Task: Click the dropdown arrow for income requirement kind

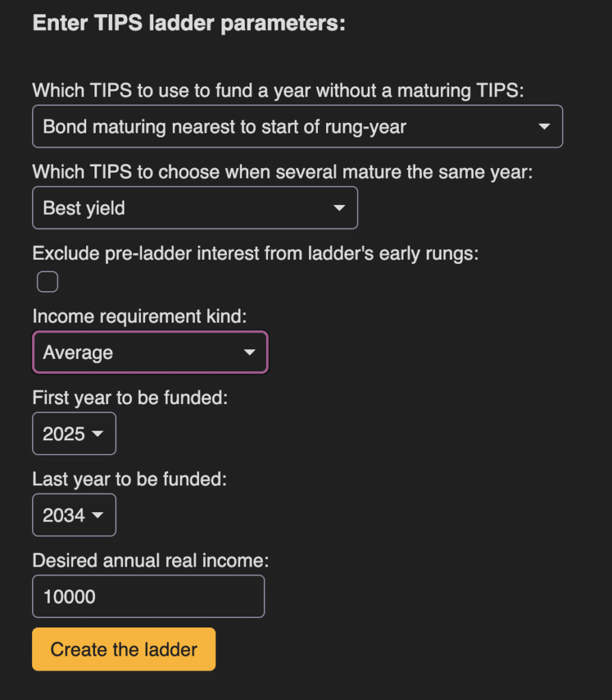Action: click(x=248, y=352)
